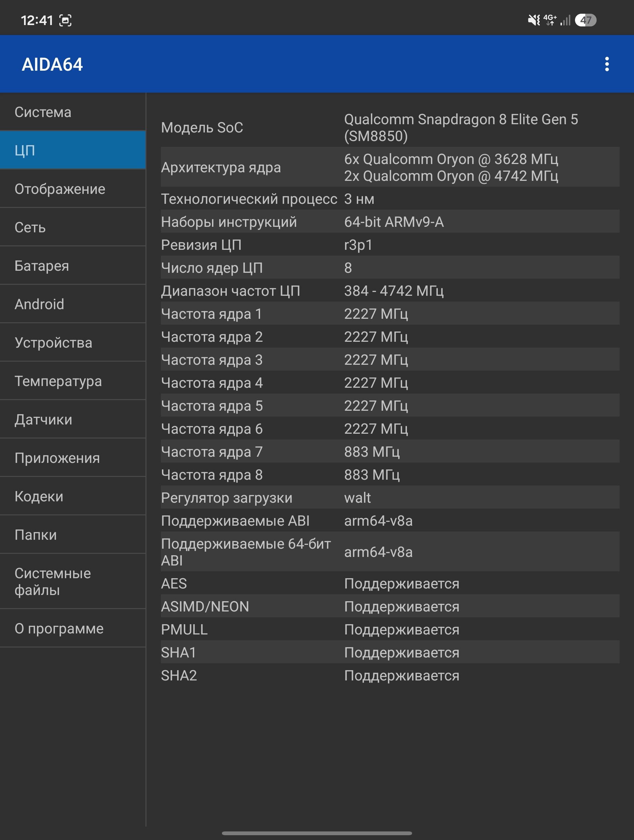
Task: Go to the Приложения section
Action: pos(73,458)
